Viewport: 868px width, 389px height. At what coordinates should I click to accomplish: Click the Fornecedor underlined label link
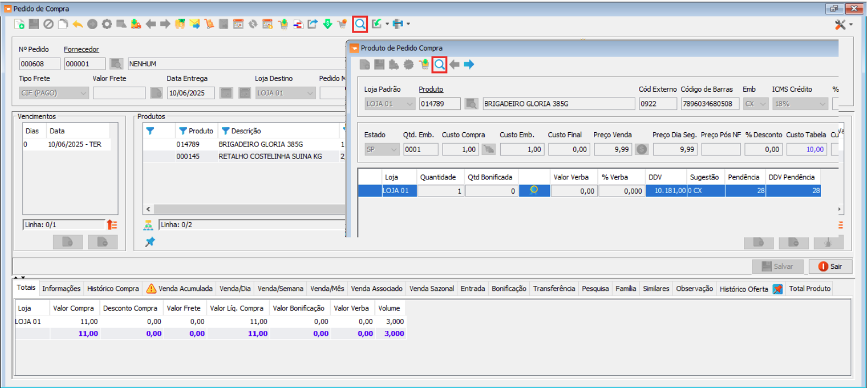click(x=81, y=49)
